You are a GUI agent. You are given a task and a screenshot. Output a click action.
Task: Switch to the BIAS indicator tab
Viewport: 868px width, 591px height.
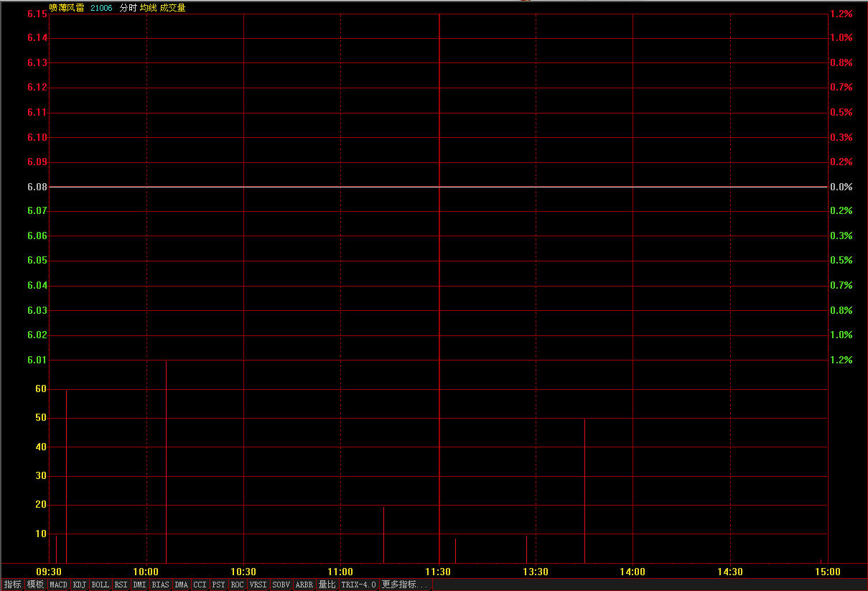tap(161, 585)
